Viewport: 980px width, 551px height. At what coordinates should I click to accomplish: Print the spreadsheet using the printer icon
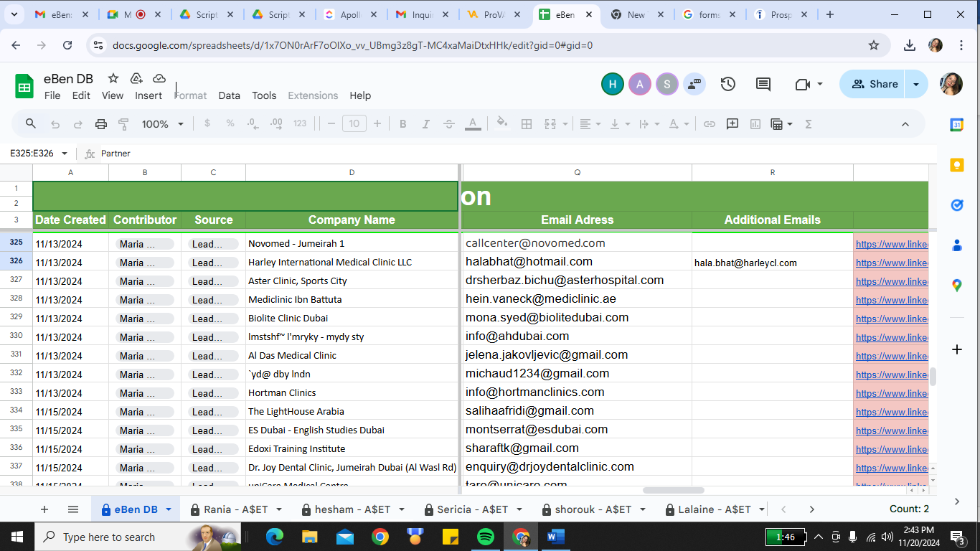click(x=101, y=124)
